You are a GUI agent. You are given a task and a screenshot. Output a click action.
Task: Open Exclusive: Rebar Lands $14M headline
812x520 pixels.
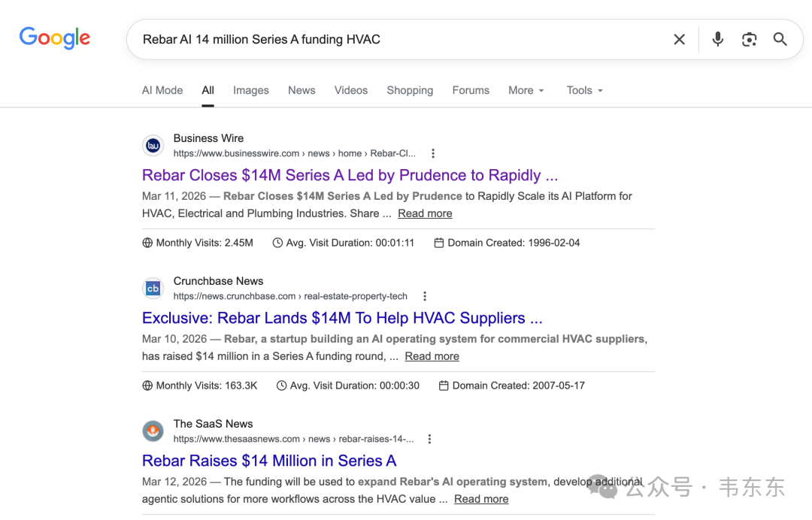(342, 318)
